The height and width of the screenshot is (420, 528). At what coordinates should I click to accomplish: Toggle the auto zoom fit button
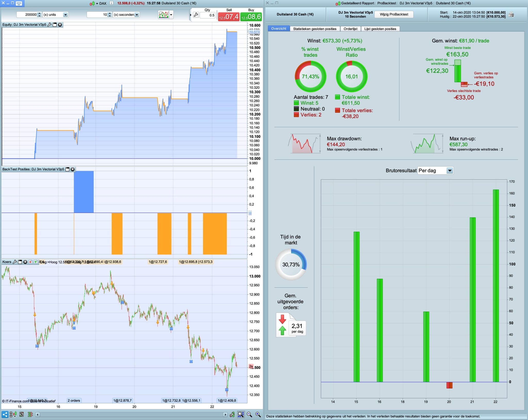[241, 414]
